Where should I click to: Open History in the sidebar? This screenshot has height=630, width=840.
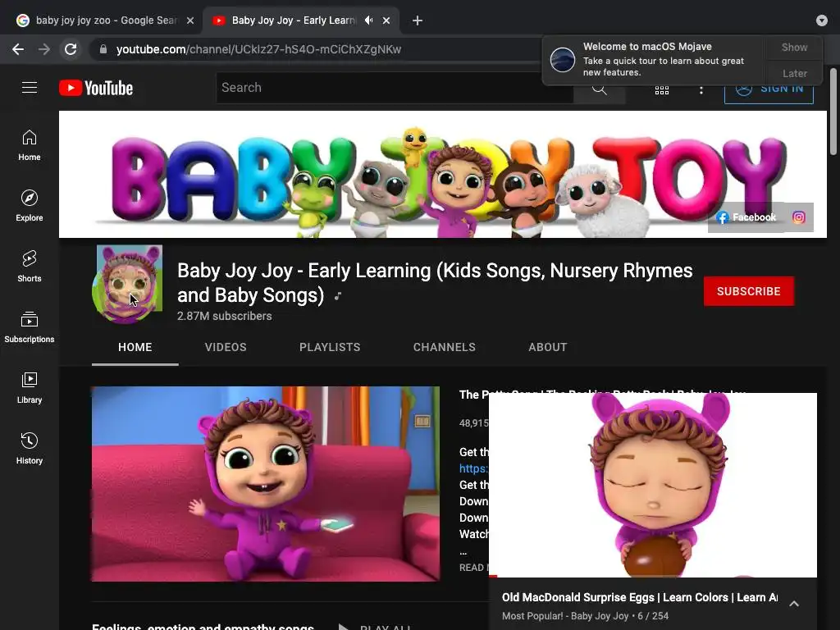click(x=30, y=449)
